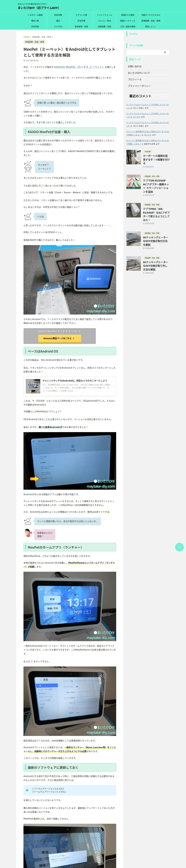Click the first ビッグドラムのドラムキャップ comment link
The height and width of the screenshot is (868, 186).
click(147, 106)
